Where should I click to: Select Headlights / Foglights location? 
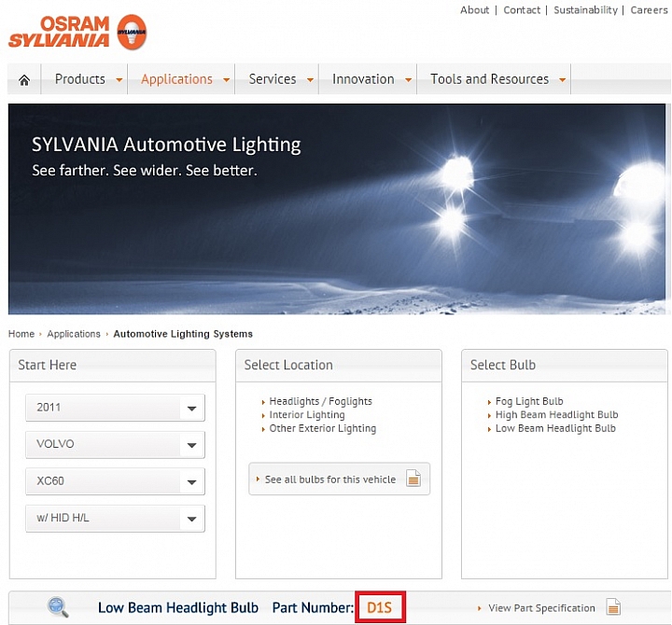click(320, 401)
